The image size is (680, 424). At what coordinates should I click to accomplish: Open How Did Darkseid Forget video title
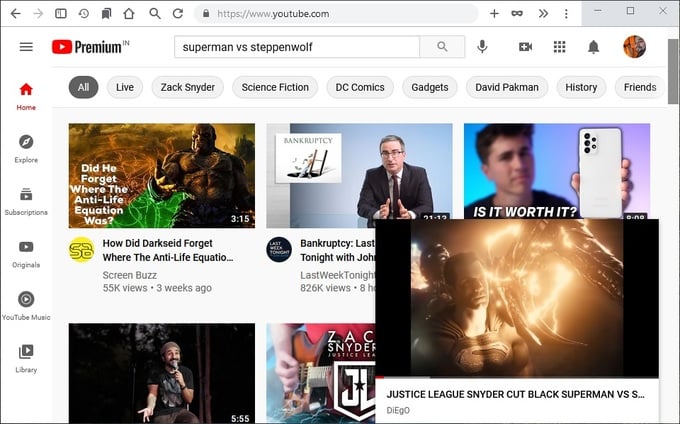(168, 250)
